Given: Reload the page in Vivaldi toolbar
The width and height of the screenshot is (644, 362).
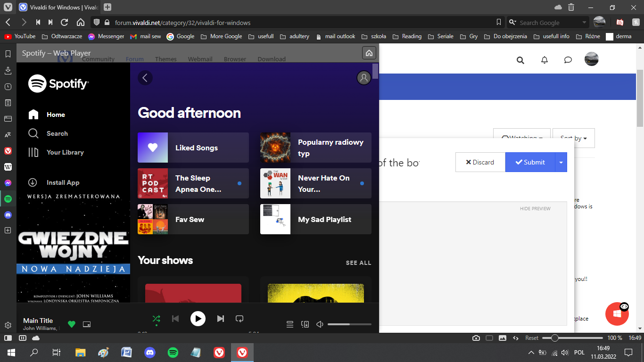Looking at the screenshot, I should pos(65,22).
